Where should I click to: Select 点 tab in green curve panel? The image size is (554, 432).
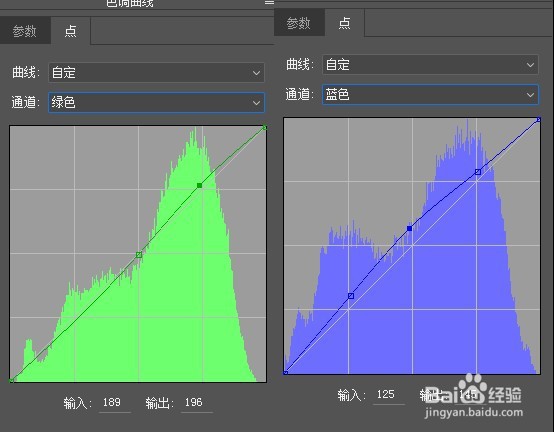[70, 31]
